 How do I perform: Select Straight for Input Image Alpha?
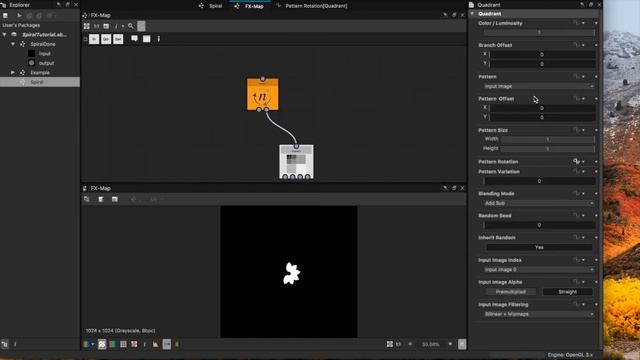(x=567, y=292)
